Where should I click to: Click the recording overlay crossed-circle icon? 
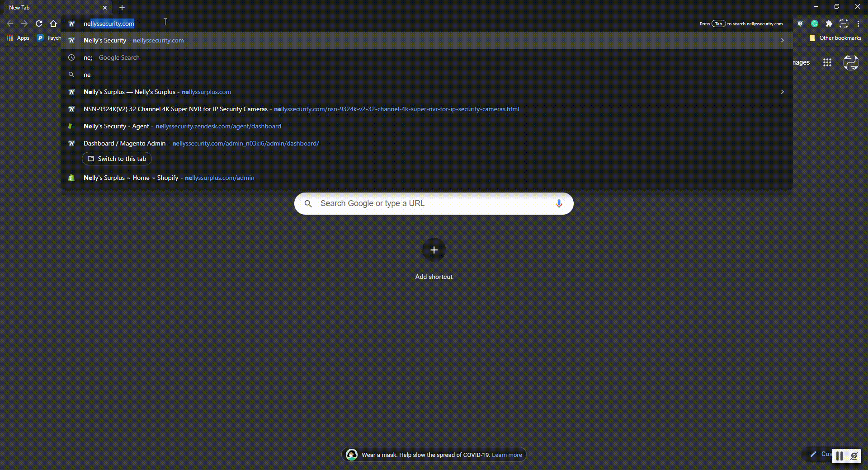854,456
